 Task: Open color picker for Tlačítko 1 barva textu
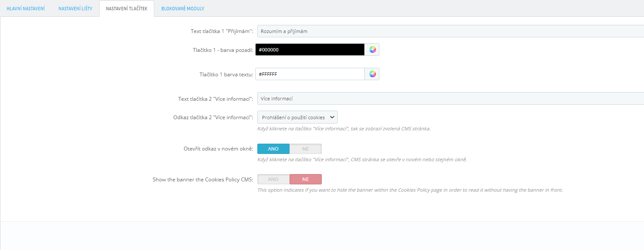click(372, 74)
